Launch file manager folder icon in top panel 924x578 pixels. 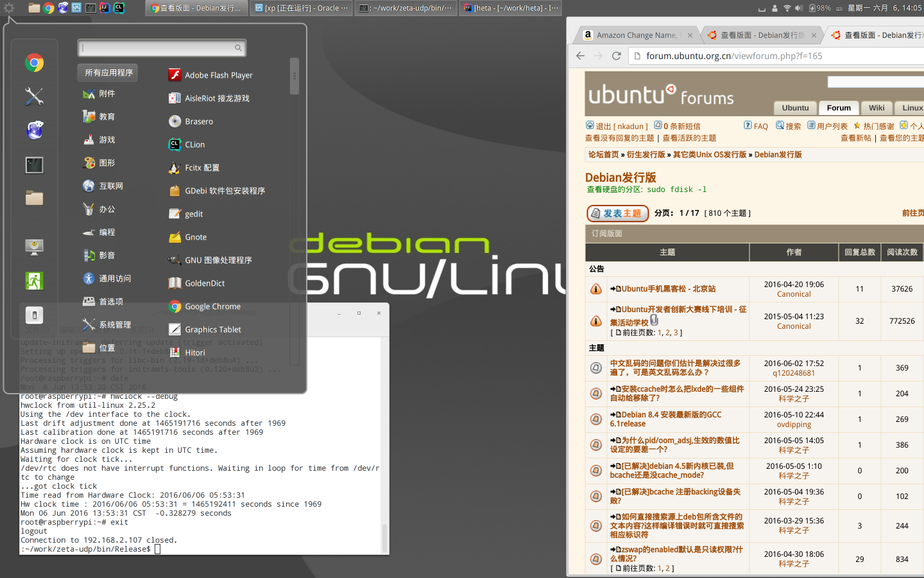pyautogui.click(x=34, y=8)
